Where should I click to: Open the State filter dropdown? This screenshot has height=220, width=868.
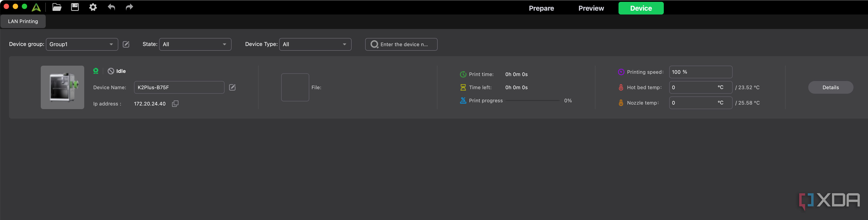(195, 44)
